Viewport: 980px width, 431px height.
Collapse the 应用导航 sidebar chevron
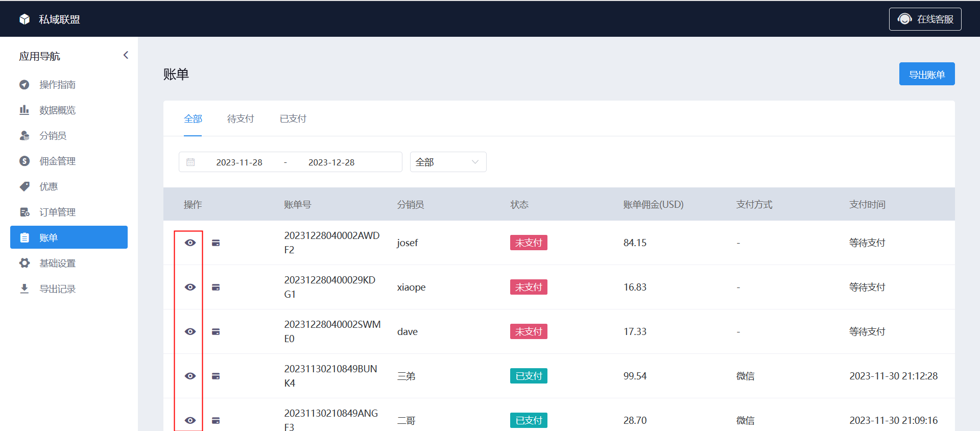(126, 55)
